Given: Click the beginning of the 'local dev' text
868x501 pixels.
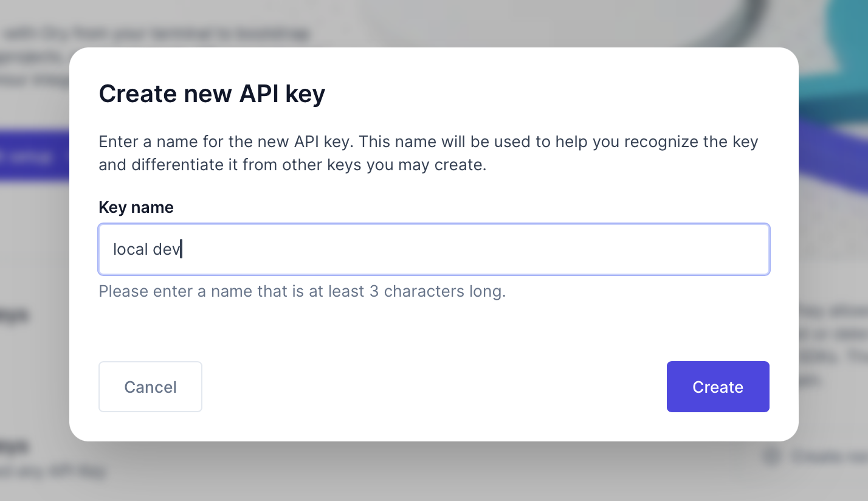Looking at the screenshot, I should [114, 249].
